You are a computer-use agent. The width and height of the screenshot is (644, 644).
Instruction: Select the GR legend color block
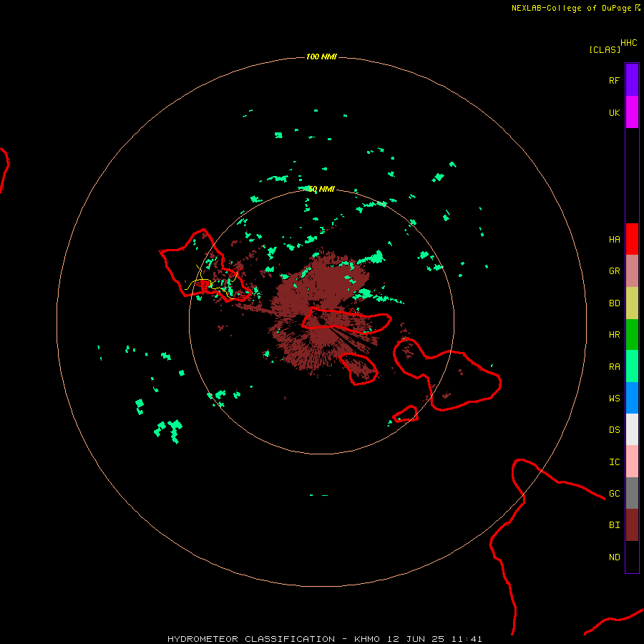632,271
